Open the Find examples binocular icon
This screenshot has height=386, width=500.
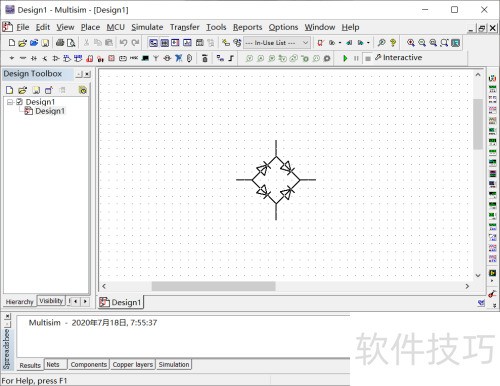(x=381, y=43)
